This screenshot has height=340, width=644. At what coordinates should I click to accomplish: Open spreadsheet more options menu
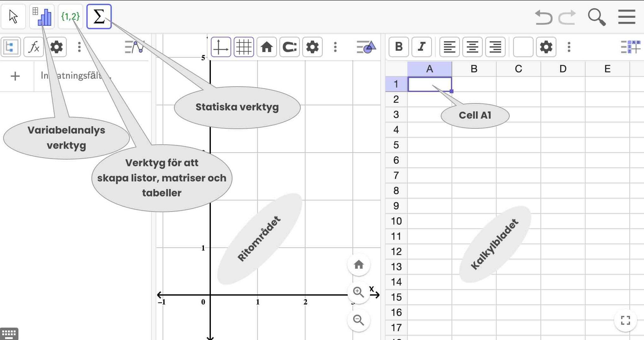[x=569, y=47]
